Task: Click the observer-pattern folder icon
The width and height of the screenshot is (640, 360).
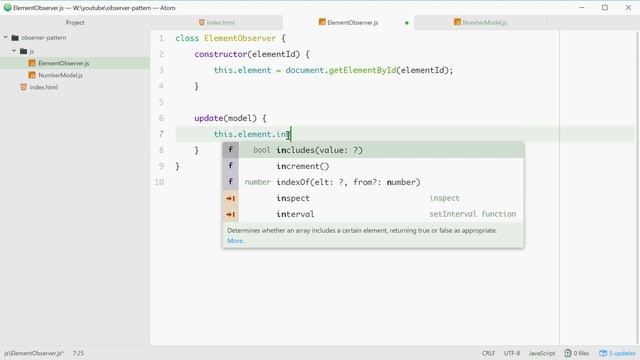Action: tap(15, 38)
